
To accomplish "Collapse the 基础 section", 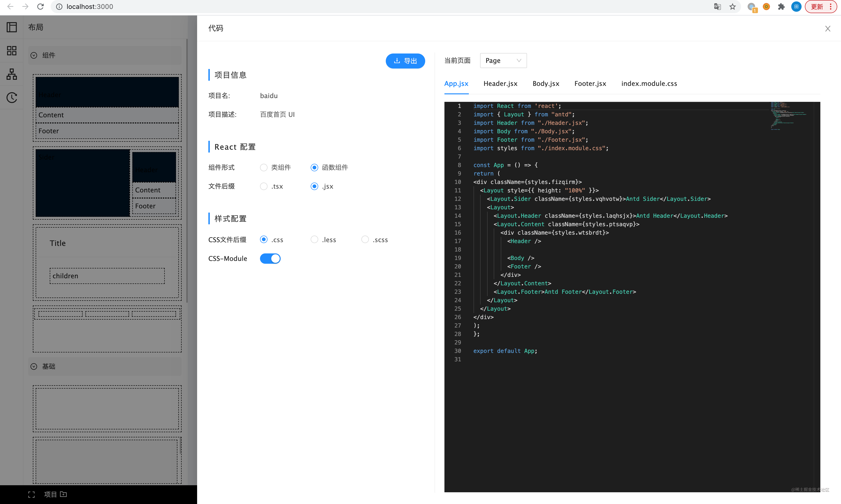I will coord(34,367).
